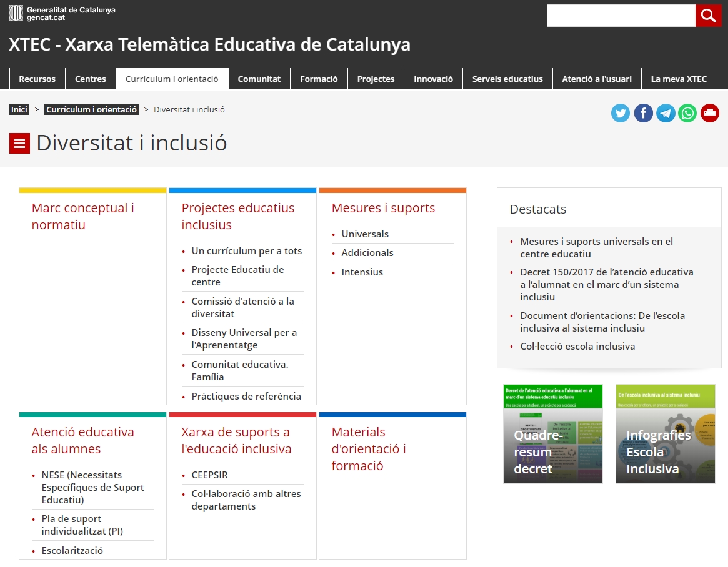Share the page on Facebook
Image resolution: width=728 pixels, height=567 pixels.
point(643,113)
